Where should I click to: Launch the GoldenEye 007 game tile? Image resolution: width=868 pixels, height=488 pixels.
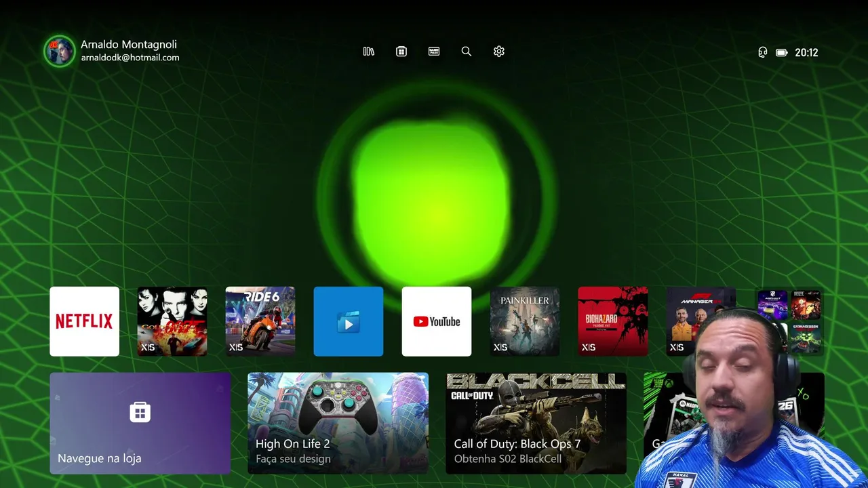coord(172,321)
